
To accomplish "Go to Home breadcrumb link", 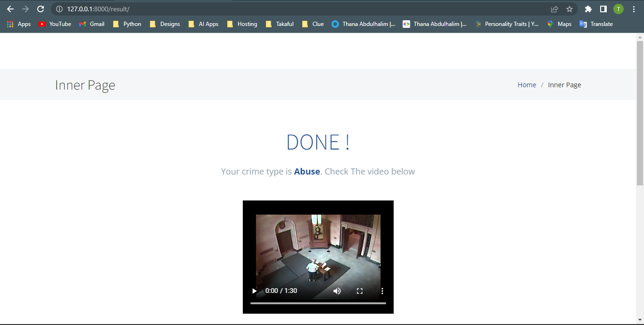I will pyautogui.click(x=527, y=85).
